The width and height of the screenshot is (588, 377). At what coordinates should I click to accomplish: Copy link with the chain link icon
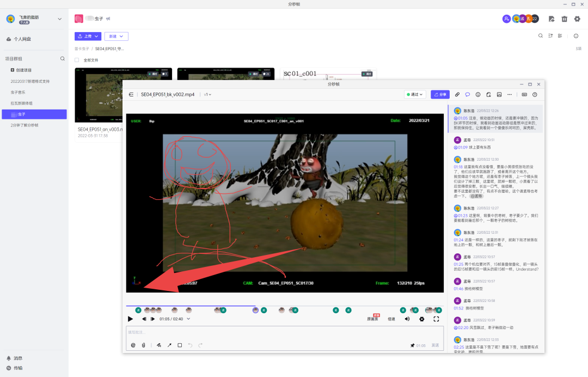[457, 95]
